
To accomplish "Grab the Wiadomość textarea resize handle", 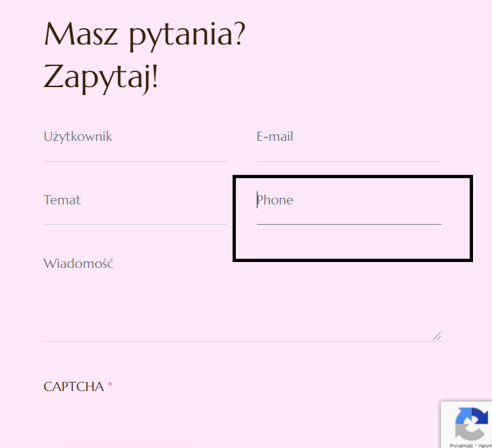I will click(437, 336).
